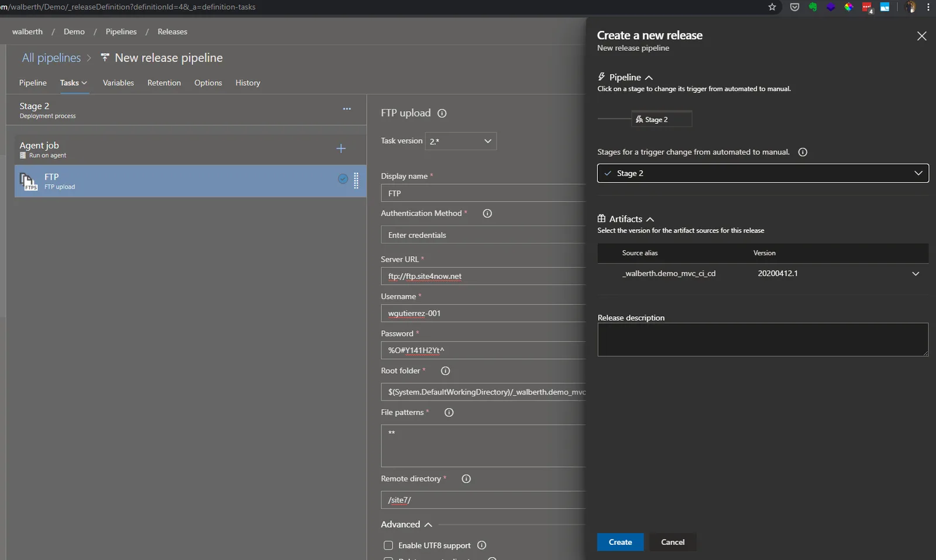Click the FTP upload task icon
Screen dimensions: 936x560
(x=29, y=181)
